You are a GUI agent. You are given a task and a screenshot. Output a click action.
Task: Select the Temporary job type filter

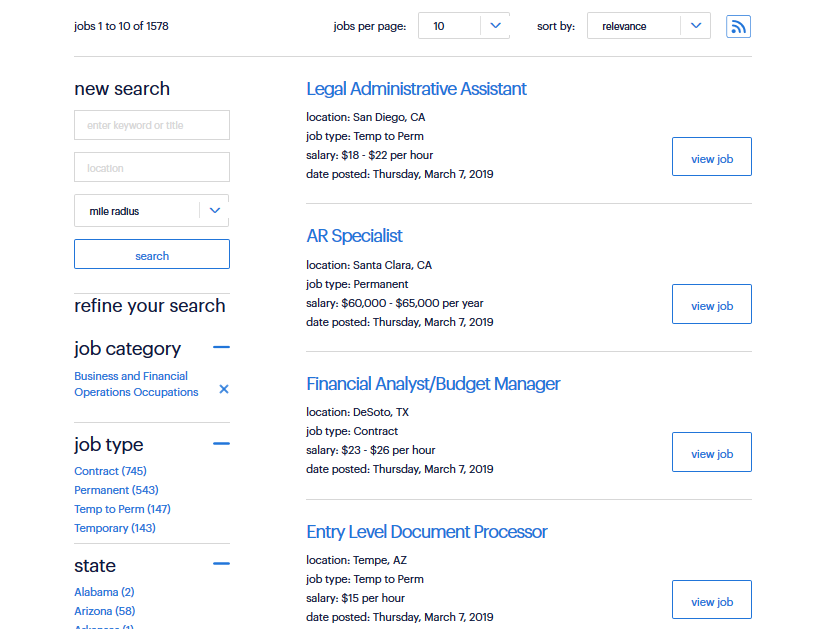click(x=114, y=528)
